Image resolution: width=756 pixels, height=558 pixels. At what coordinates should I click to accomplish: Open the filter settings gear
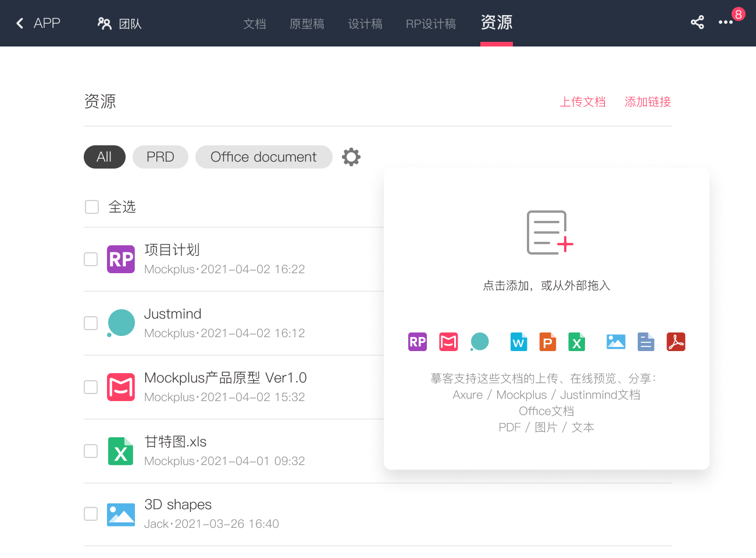tap(351, 156)
